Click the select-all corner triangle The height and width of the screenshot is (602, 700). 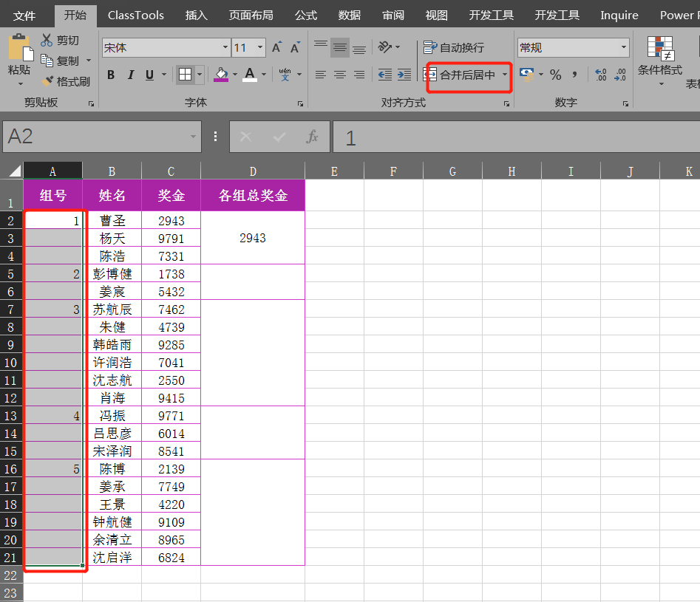coord(15,171)
